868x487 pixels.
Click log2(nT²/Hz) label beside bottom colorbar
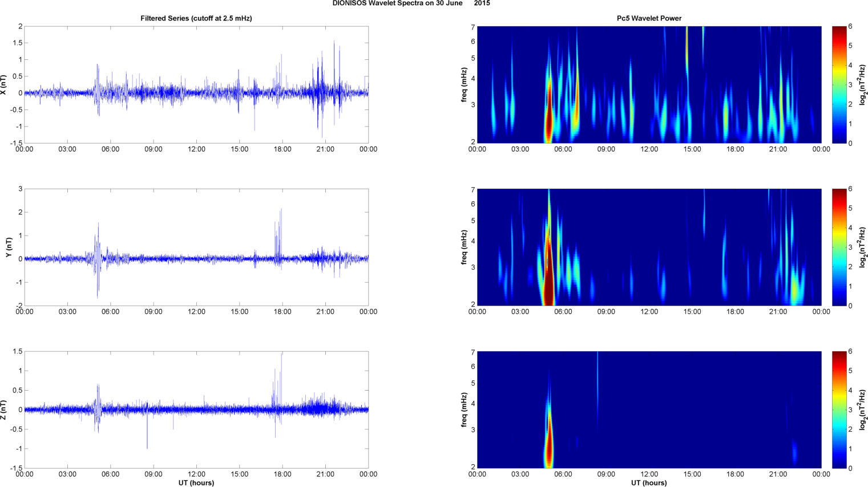[863, 410]
